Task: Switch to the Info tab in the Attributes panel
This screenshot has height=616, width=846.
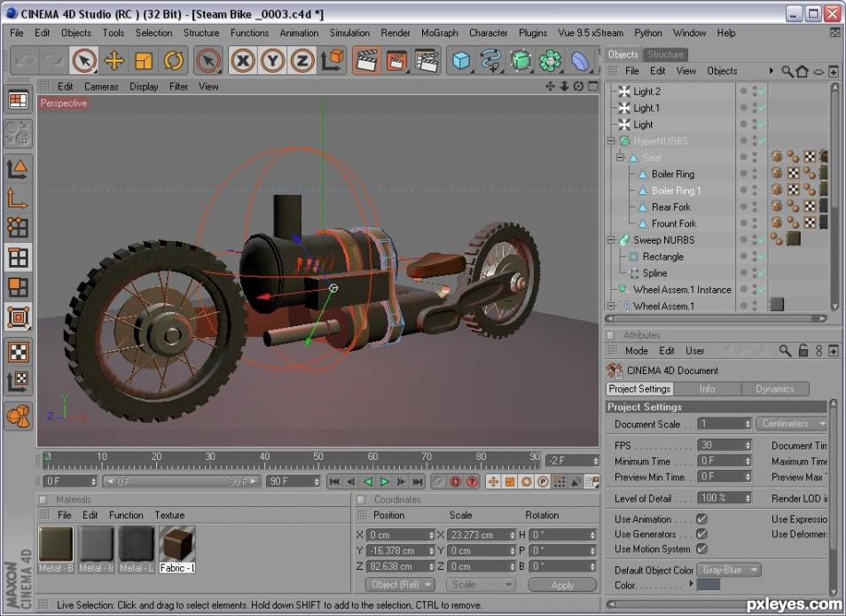Action: click(x=708, y=389)
